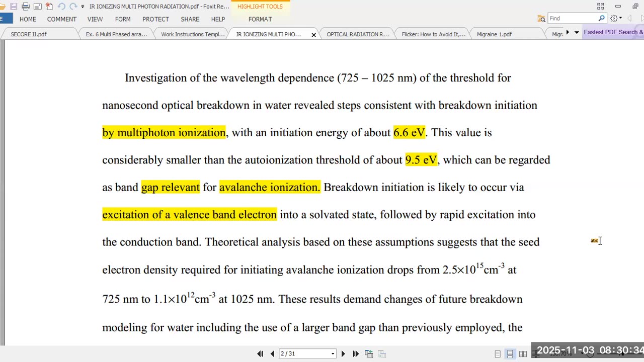Click the highlighted phrase 'by multiphoton ionization'
The height and width of the screenshot is (362, 644).
click(164, 133)
